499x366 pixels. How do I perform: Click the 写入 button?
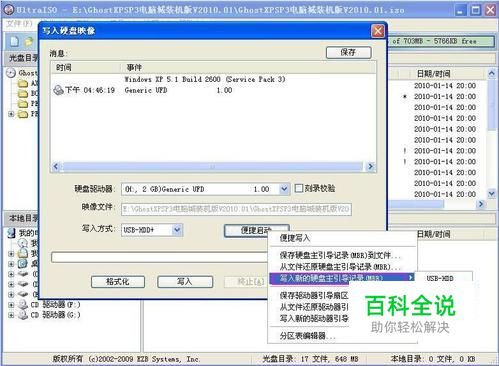tap(185, 282)
